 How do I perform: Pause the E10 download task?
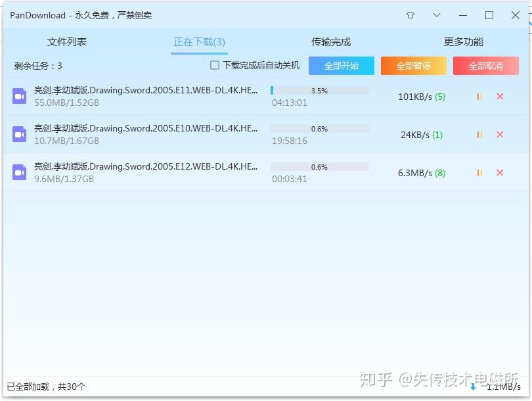click(479, 135)
